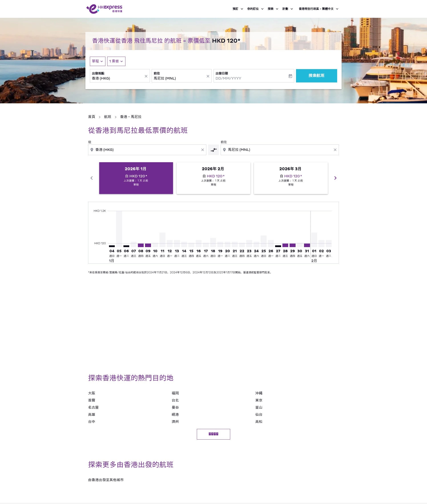Click the 從 香港 (HKG) origin field

147,150
